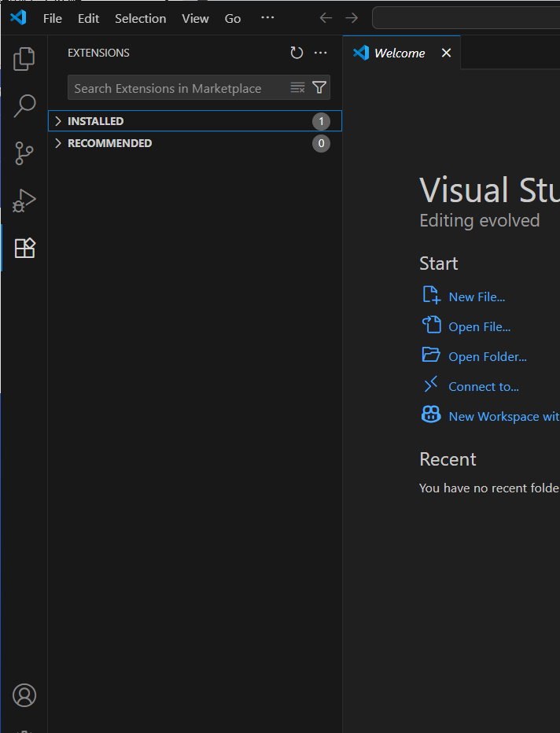Open the File menu
The width and height of the screenshot is (560, 733).
pos(53,18)
